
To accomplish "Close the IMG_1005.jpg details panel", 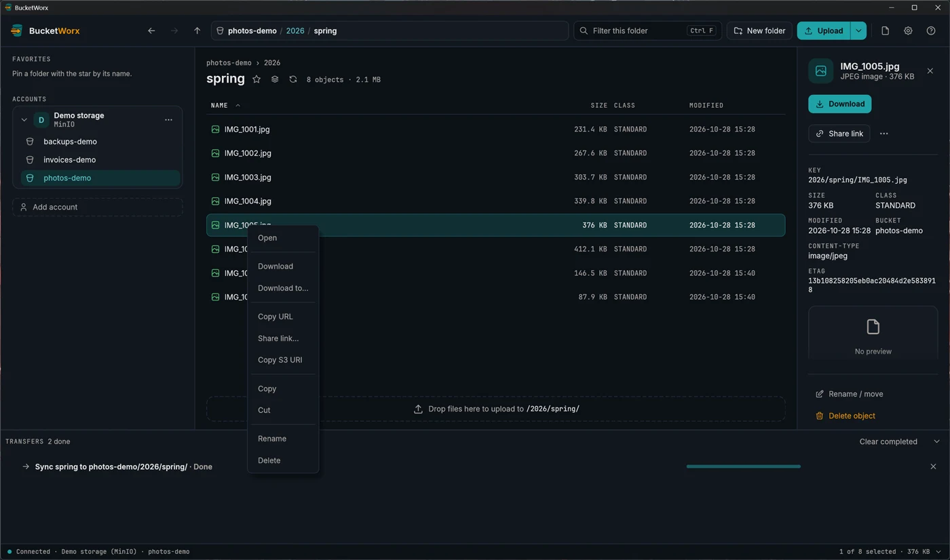I will [x=930, y=71].
